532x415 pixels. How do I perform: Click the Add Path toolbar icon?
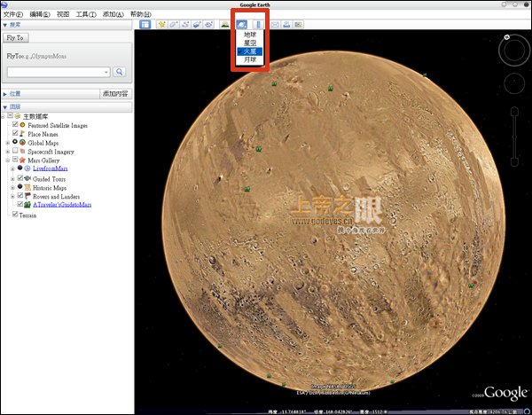click(185, 25)
